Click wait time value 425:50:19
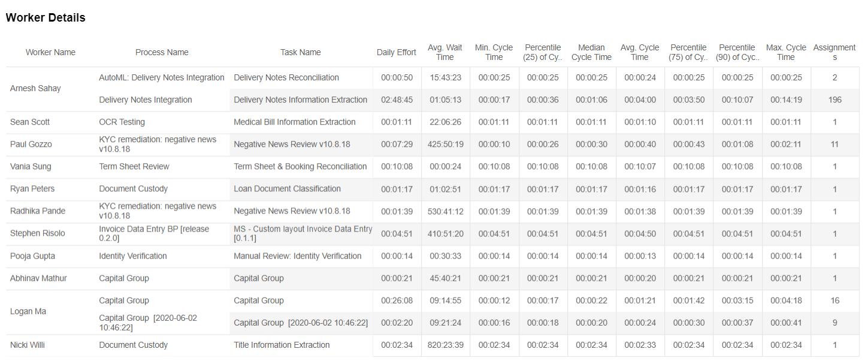 click(445, 144)
